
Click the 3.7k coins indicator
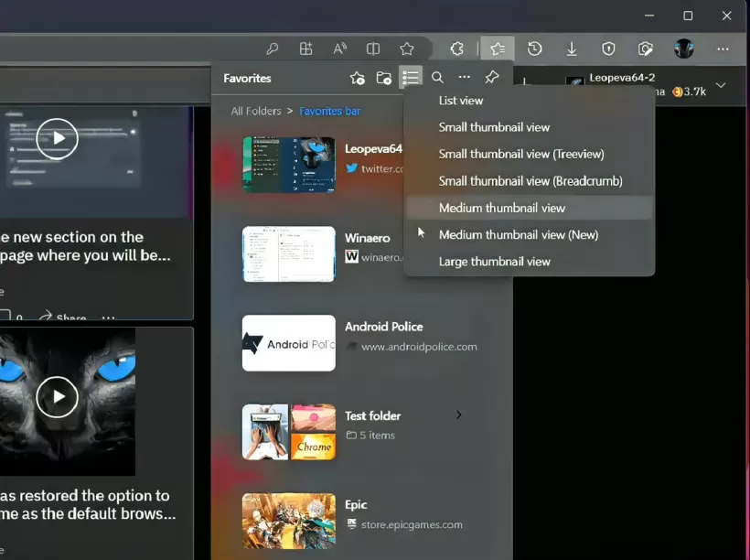coord(690,92)
